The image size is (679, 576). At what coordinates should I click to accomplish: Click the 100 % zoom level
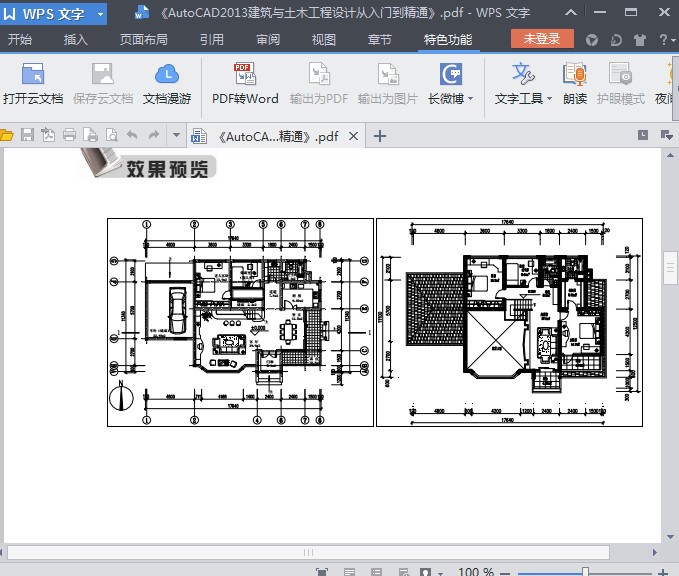click(x=475, y=572)
